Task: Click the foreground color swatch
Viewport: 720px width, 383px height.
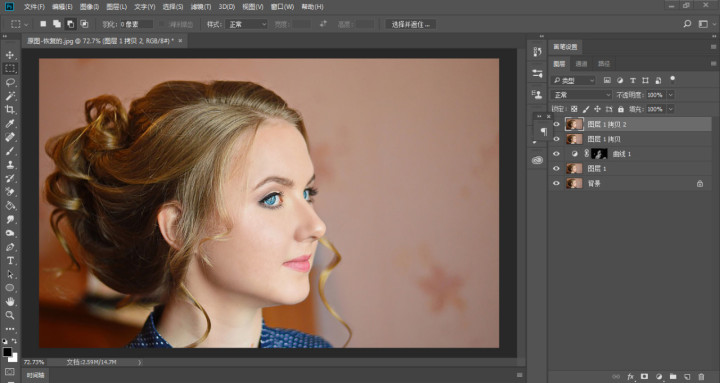Action: tap(7, 352)
